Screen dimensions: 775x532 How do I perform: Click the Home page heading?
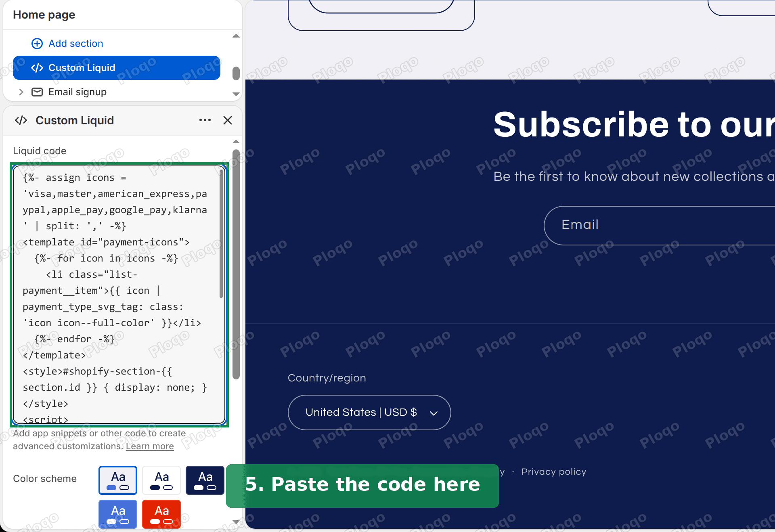pos(44,15)
